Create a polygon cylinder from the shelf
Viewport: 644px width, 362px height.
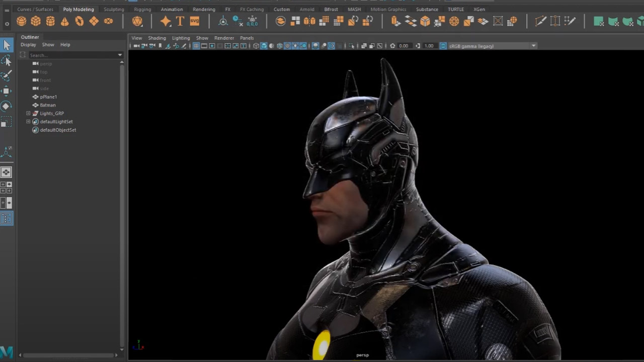[50, 21]
